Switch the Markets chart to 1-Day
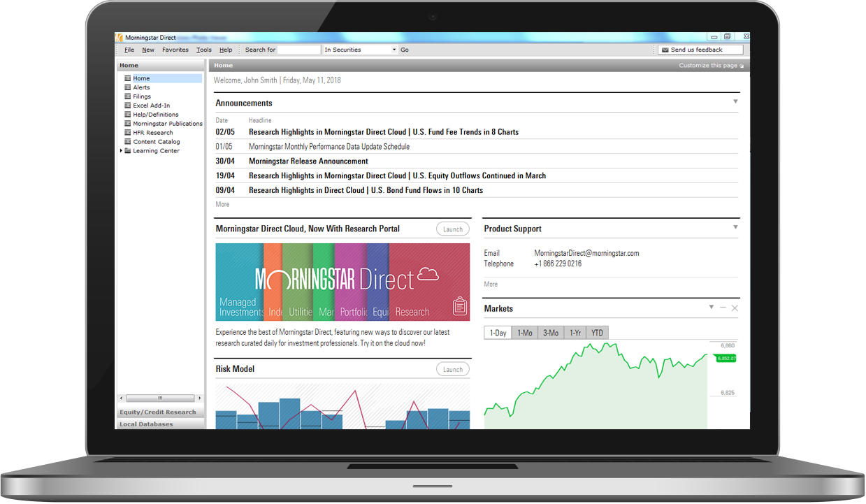The height and width of the screenshot is (504, 866). click(498, 333)
